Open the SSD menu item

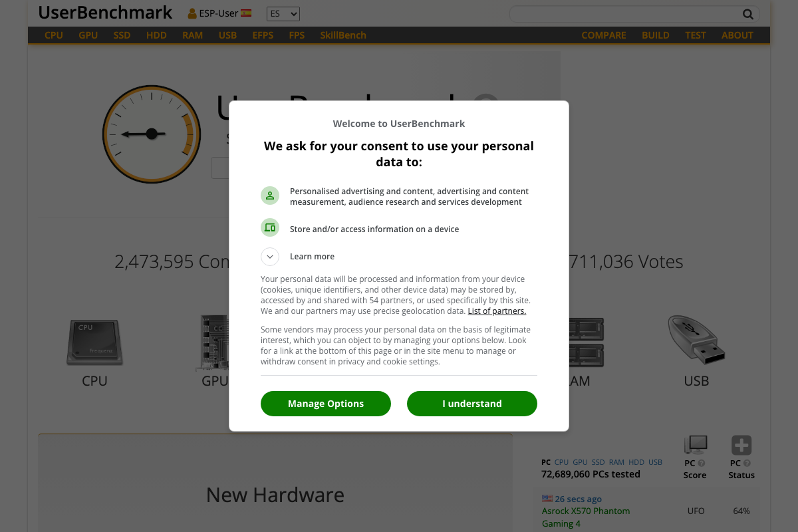pyautogui.click(x=122, y=35)
